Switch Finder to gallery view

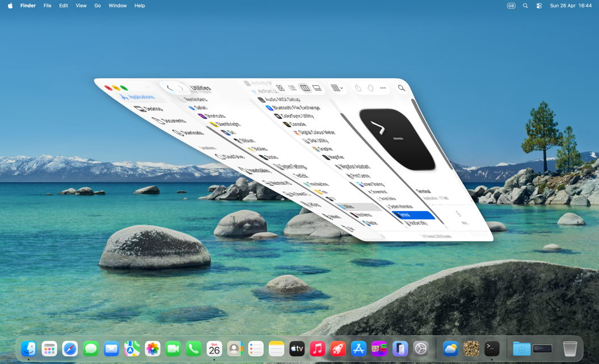(x=317, y=88)
